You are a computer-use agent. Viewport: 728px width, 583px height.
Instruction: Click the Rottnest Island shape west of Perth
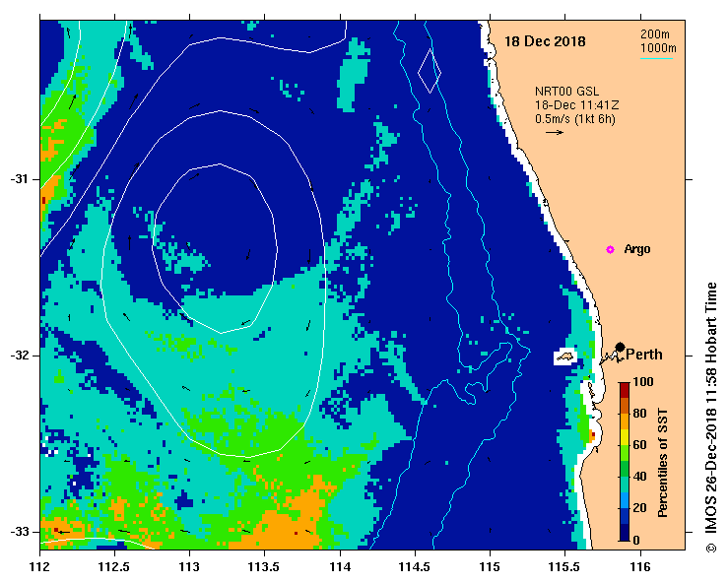click(565, 356)
